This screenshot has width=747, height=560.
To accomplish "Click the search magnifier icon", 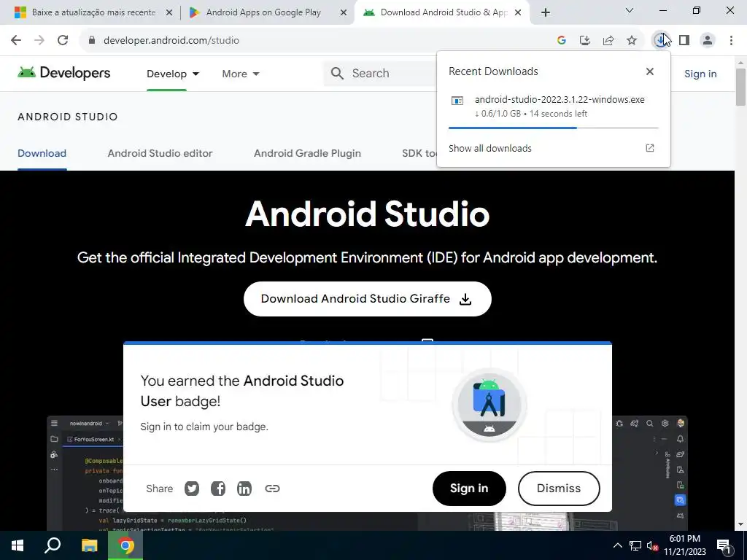I will pyautogui.click(x=337, y=74).
